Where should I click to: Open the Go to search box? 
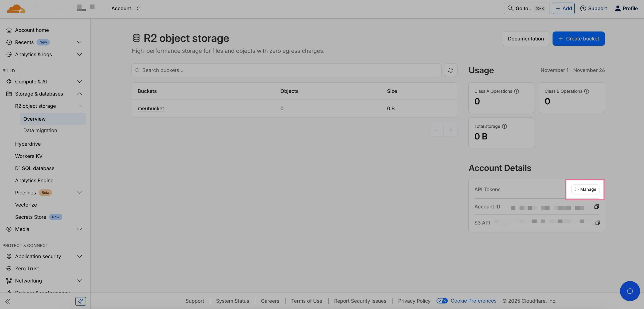[527, 9]
